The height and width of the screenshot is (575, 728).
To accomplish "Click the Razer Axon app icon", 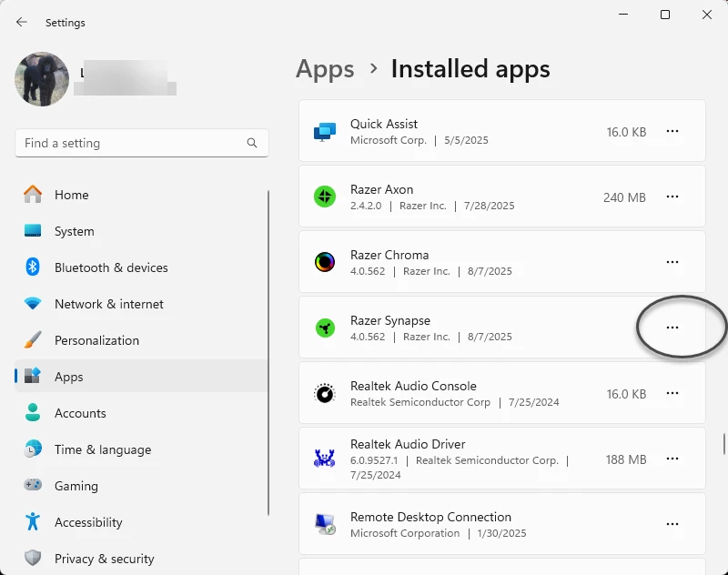I will pyautogui.click(x=325, y=197).
